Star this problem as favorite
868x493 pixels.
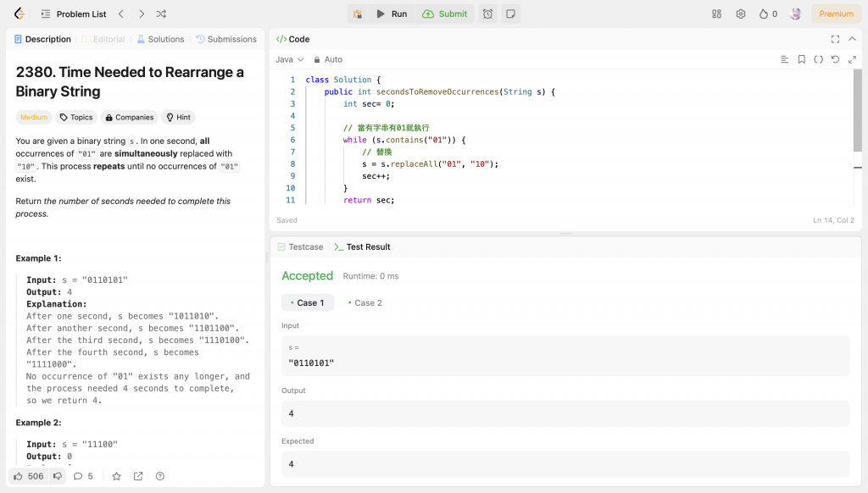(x=116, y=476)
